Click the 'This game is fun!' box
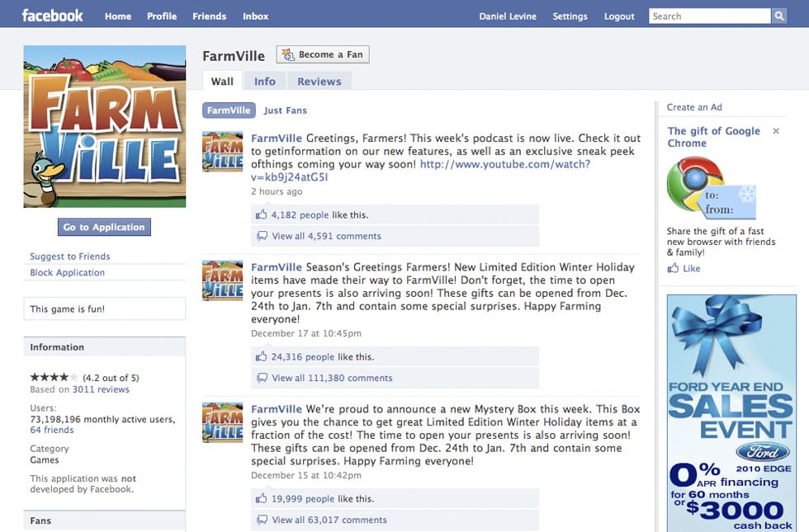 pyautogui.click(x=105, y=308)
